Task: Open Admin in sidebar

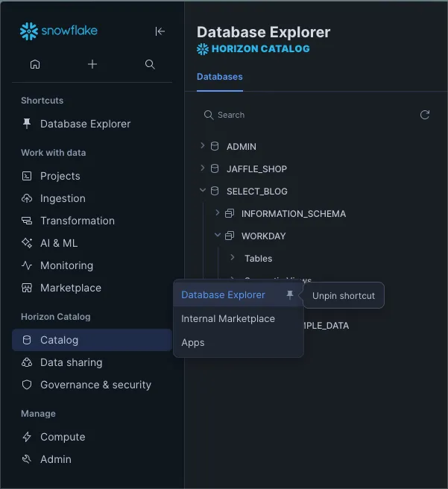Action: click(92, 459)
